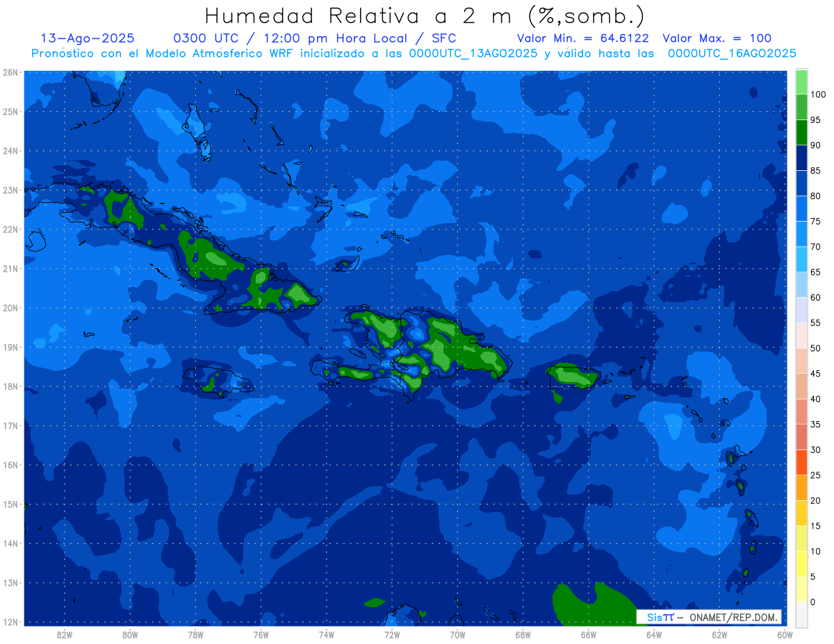This screenshot has height=644, width=834.
Task: Click the 'Valor Min. = 64.6122' text
Action: pyautogui.click(x=583, y=38)
